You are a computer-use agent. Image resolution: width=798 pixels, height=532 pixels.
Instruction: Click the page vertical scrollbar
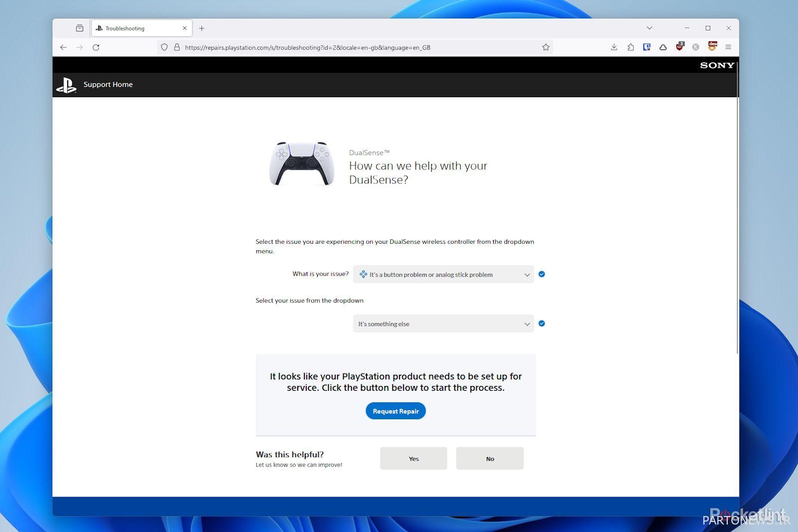(737, 207)
